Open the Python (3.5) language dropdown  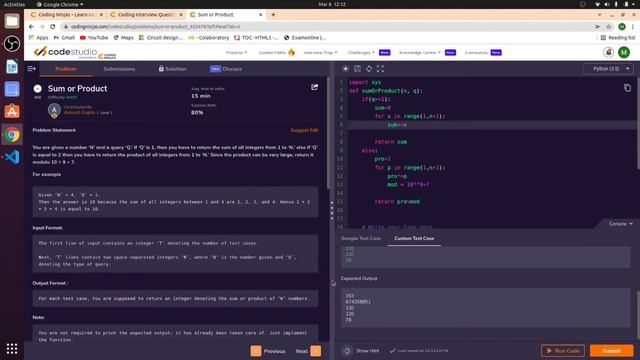click(x=609, y=69)
